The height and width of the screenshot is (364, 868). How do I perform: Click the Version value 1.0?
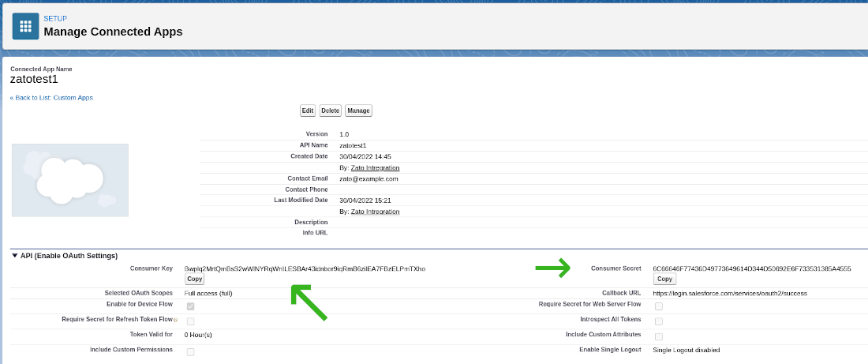[x=344, y=134]
